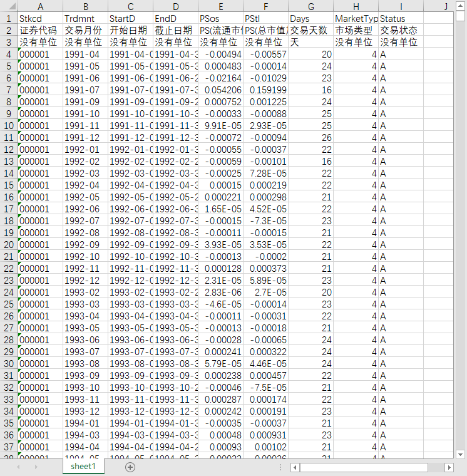This screenshot has height=476, width=467.
Task: Click the cell with value -0.01029
Action: [266, 78]
